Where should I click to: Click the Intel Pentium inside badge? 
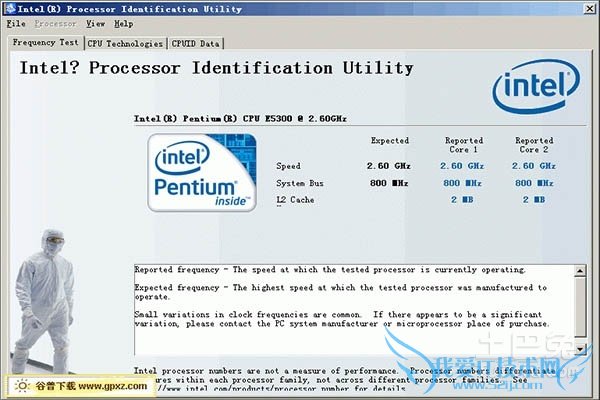click(x=202, y=173)
